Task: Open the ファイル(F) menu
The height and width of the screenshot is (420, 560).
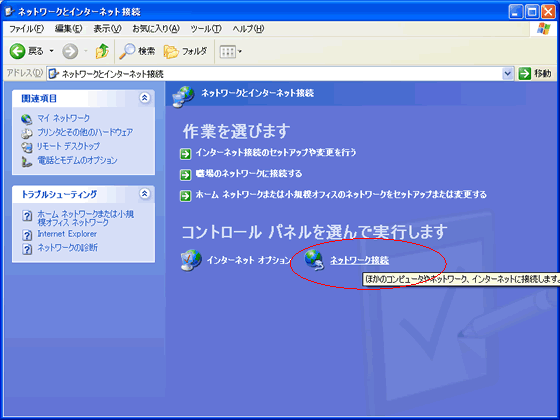Action: click(x=26, y=29)
